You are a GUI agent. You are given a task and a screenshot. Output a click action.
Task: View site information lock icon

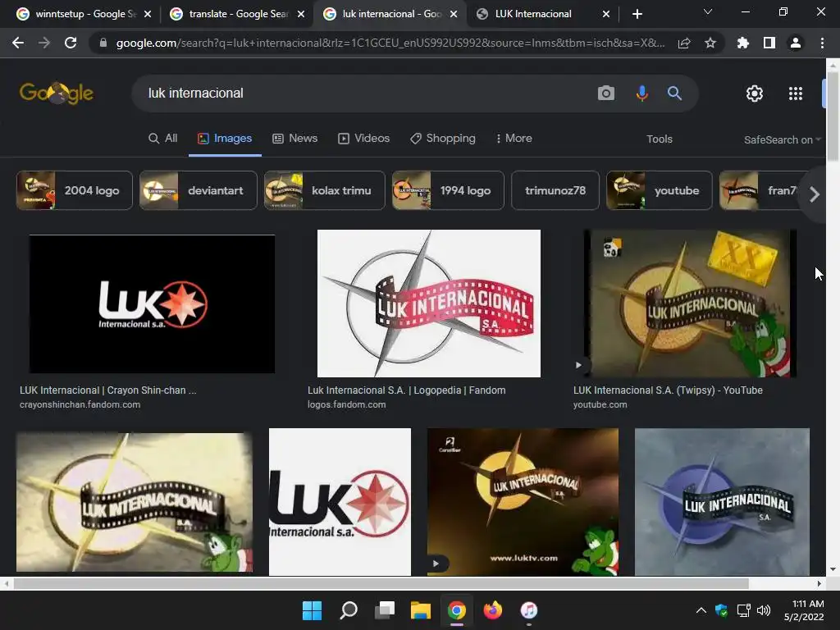click(x=103, y=43)
